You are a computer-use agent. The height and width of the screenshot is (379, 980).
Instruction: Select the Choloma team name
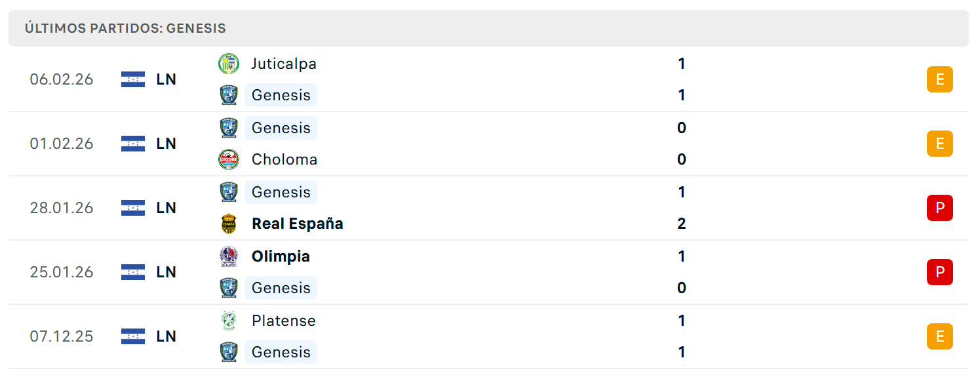[284, 159]
